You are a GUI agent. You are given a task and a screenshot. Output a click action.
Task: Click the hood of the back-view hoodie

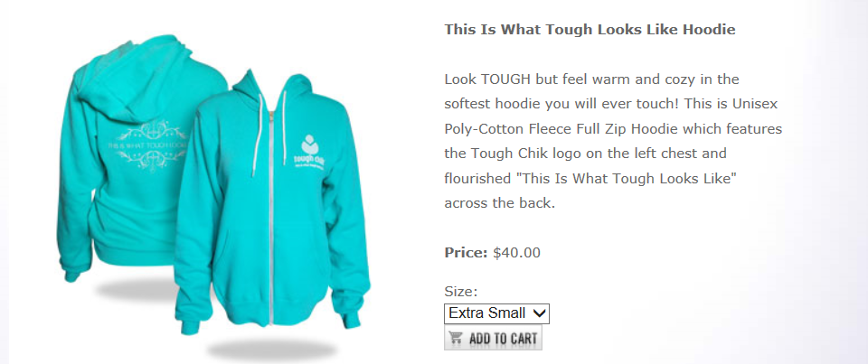(135, 78)
